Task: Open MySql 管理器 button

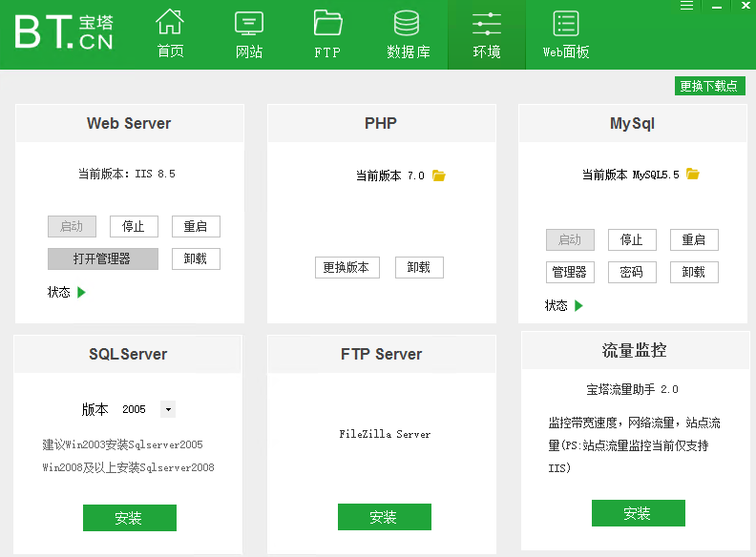Action: 570,272
